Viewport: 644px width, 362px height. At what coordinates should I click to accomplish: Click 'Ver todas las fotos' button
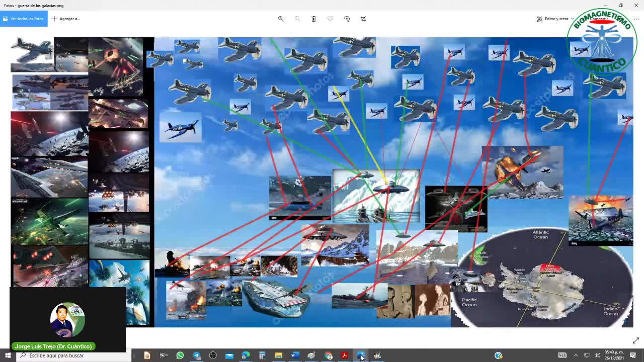pyautogui.click(x=24, y=19)
